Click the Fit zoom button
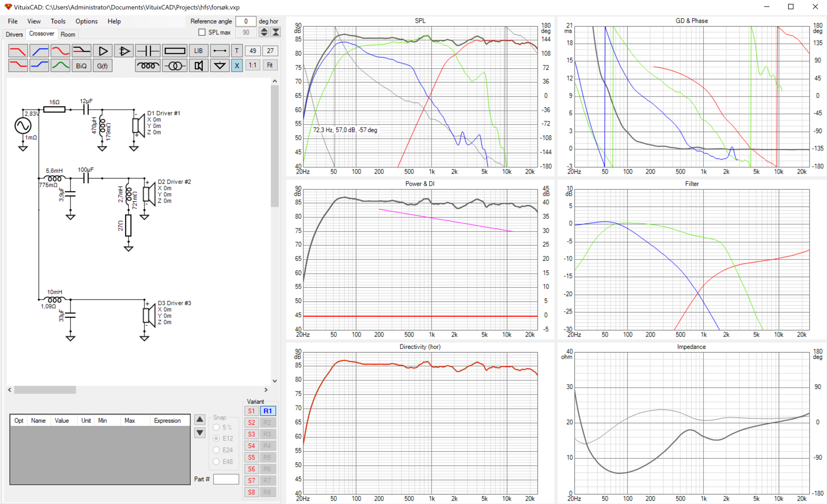Viewport: 827px width, 504px height. click(x=270, y=65)
